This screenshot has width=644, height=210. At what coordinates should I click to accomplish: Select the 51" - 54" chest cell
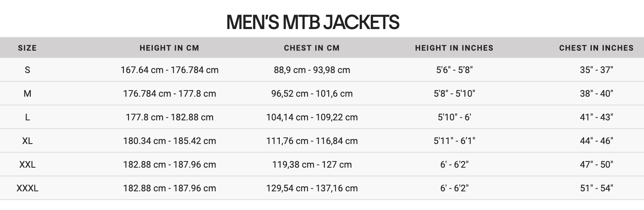pos(596,188)
